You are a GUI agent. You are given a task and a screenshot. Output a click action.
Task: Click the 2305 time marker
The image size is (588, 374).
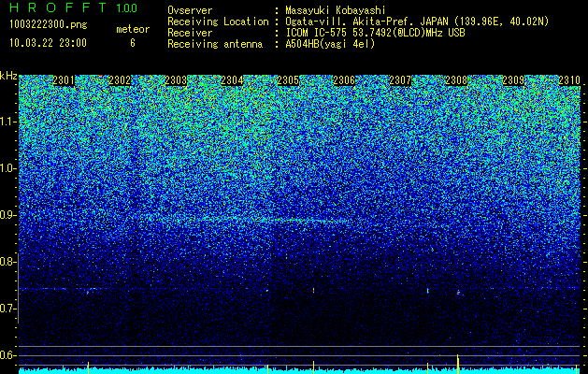[288, 80]
